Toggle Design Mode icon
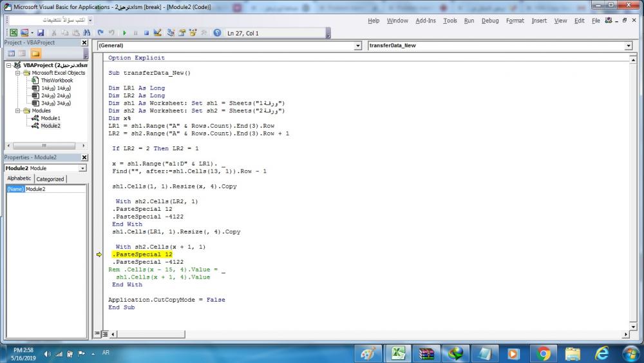 coord(157,33)
